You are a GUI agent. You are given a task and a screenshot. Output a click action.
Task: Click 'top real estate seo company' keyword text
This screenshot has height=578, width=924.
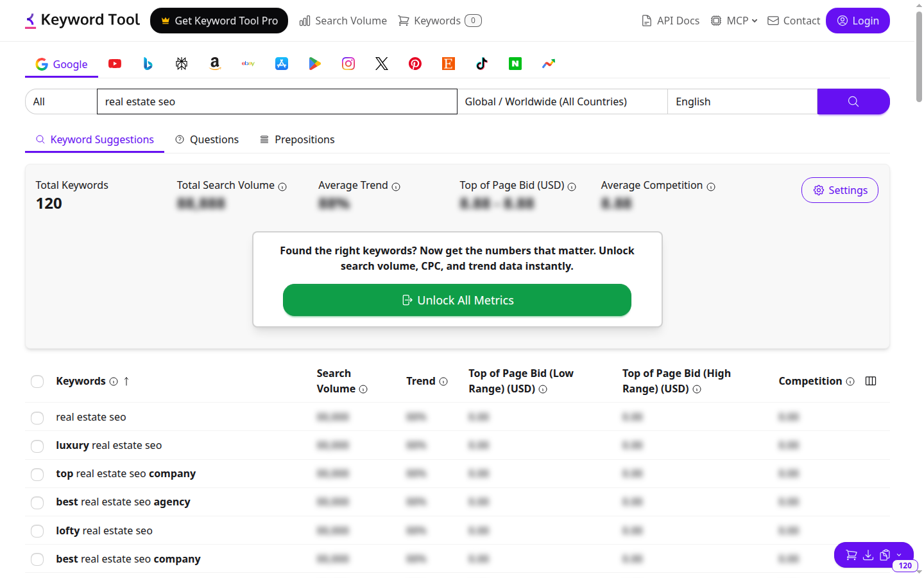[x=126, y=473]
